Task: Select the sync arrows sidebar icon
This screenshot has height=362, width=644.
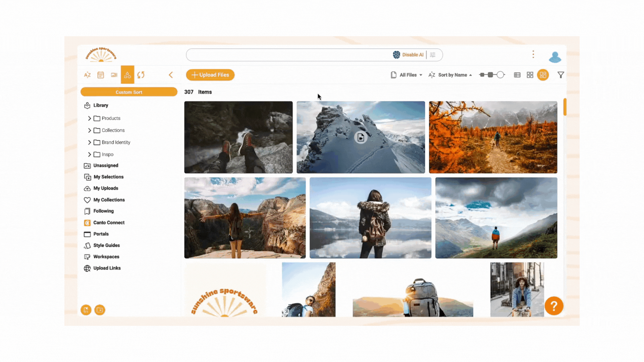Action: [141, 75]
